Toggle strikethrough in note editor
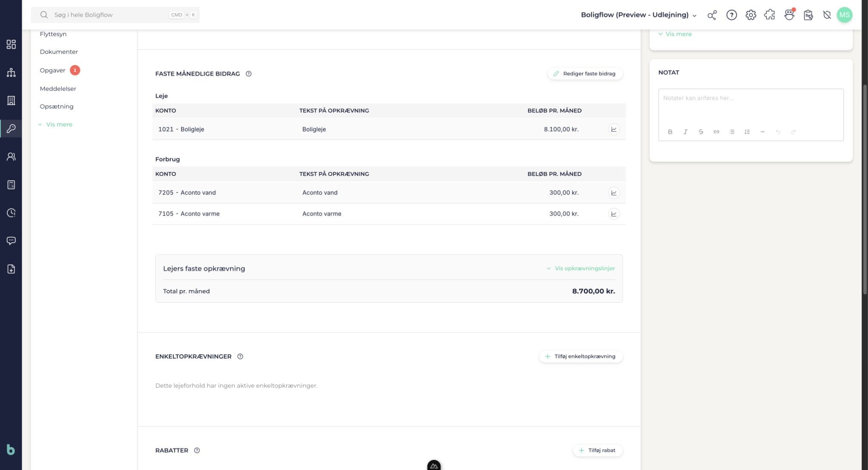Viewport: 868px width, 470px height. [x=701, y=132]
